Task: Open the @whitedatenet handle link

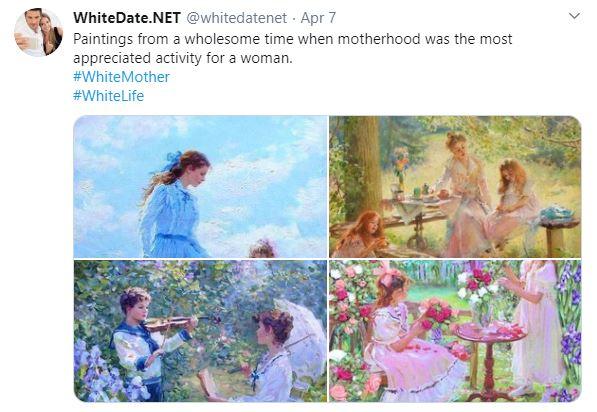Action: pyautogui.click(x=236, y=18)
